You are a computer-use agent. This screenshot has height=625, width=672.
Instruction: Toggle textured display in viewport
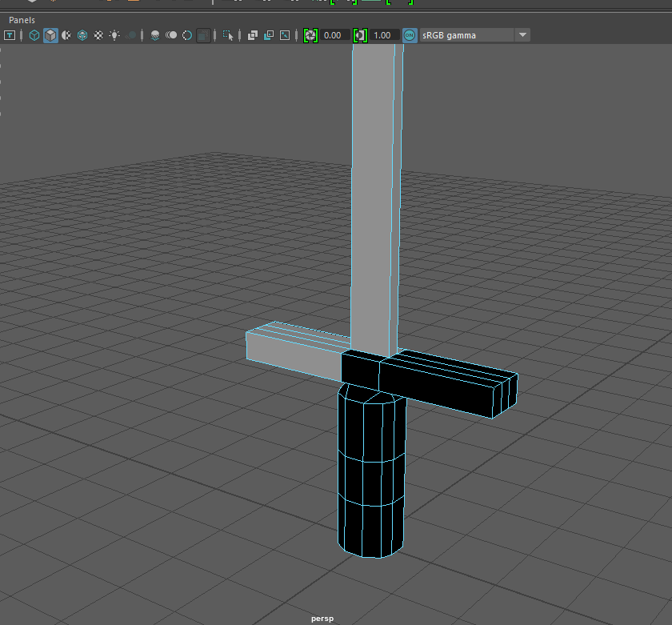98,35
